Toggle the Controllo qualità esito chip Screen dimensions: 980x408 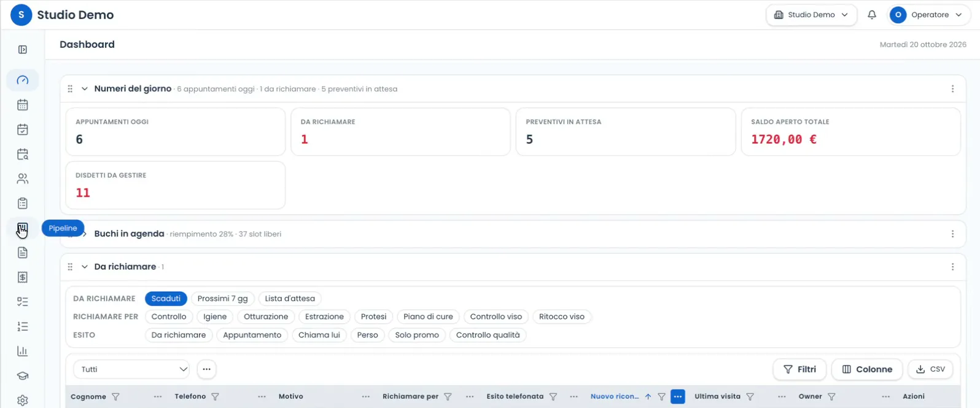coord(488,335)
